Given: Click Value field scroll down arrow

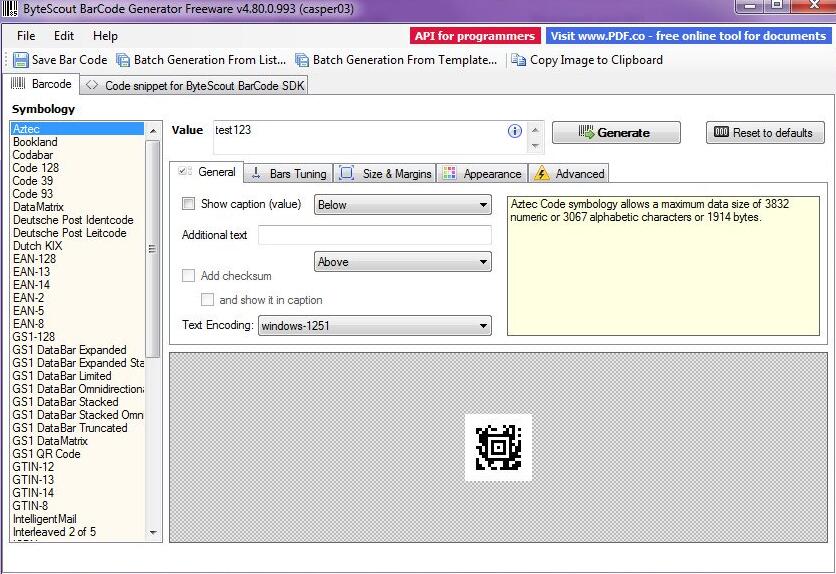Looking at the screenshot, I should point(535,145).
